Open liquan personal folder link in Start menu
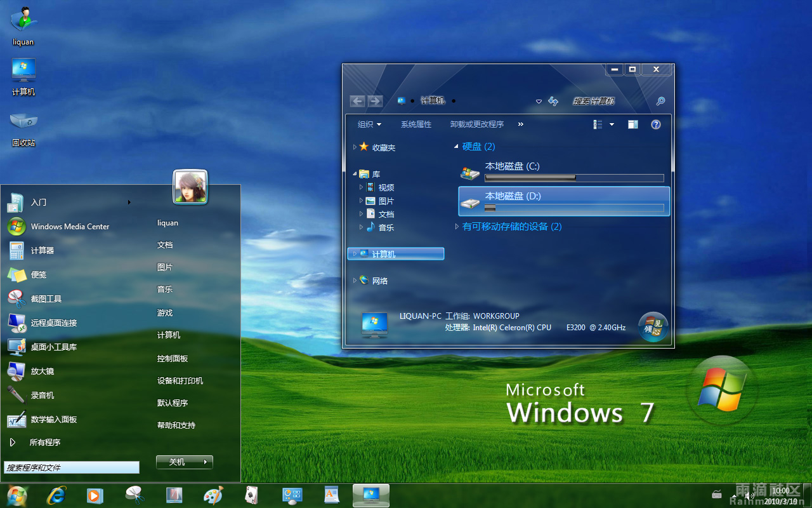Screen dimensions: 812x508 167,223
